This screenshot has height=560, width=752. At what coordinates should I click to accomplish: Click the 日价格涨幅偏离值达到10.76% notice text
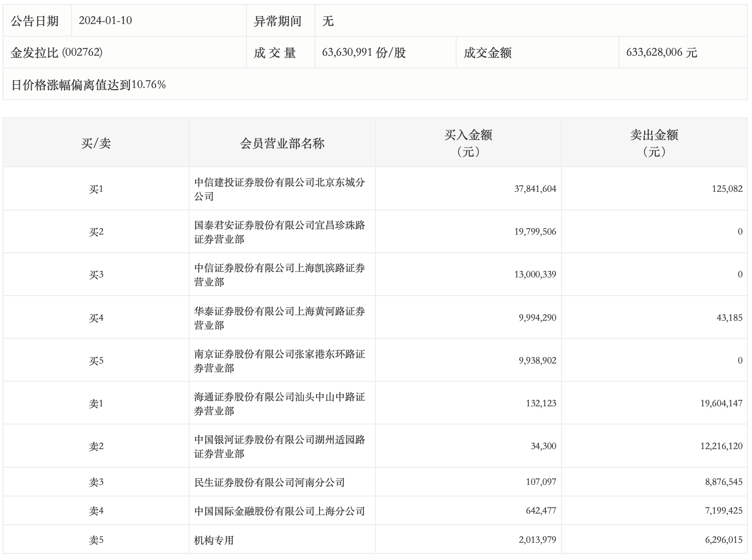point(89,85)
